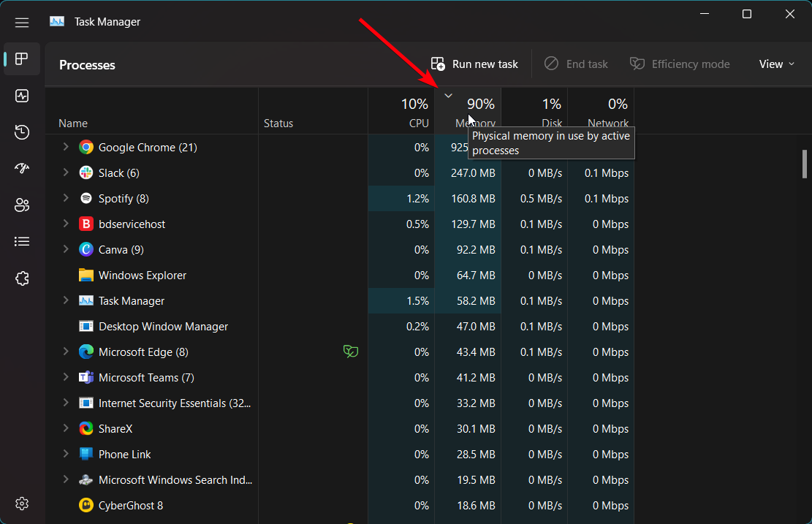
Task: Select the Processes page icon
Action: pos(22,59)
